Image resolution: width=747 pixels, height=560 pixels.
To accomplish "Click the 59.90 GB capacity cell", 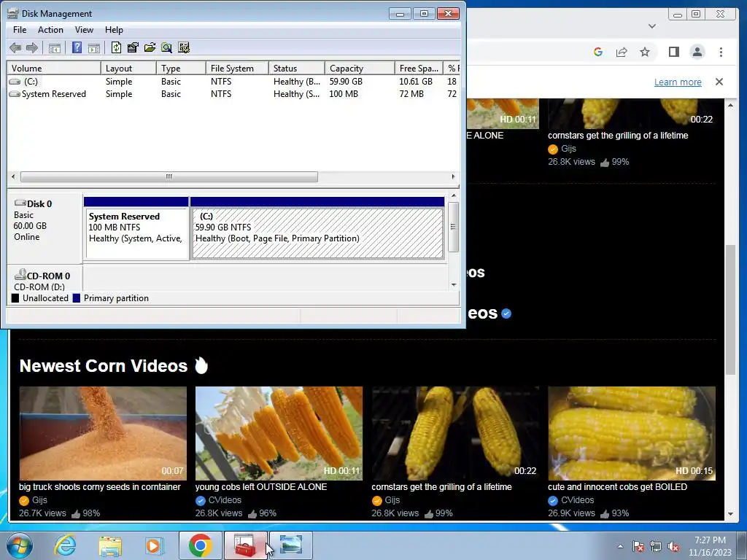I will [346, 82].
